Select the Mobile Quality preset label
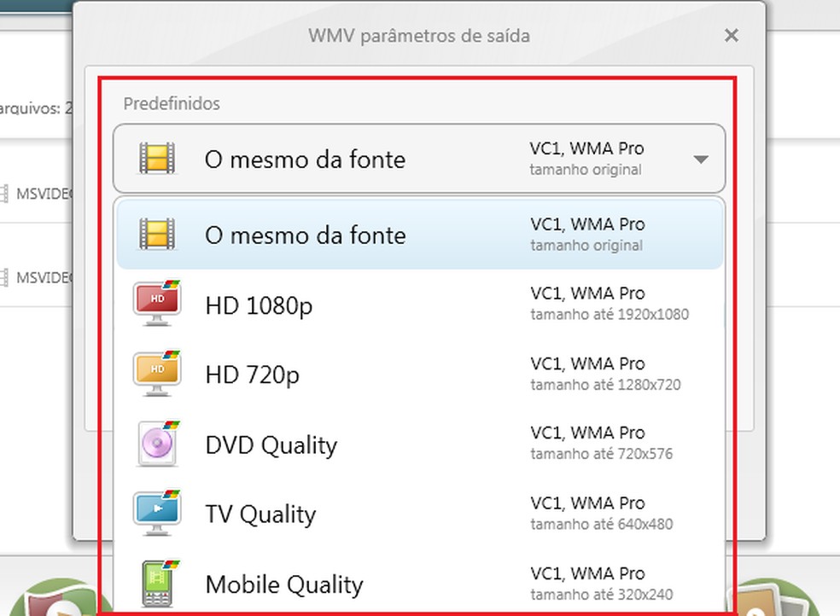Screen dimensions: 840x616 point(283,584)
